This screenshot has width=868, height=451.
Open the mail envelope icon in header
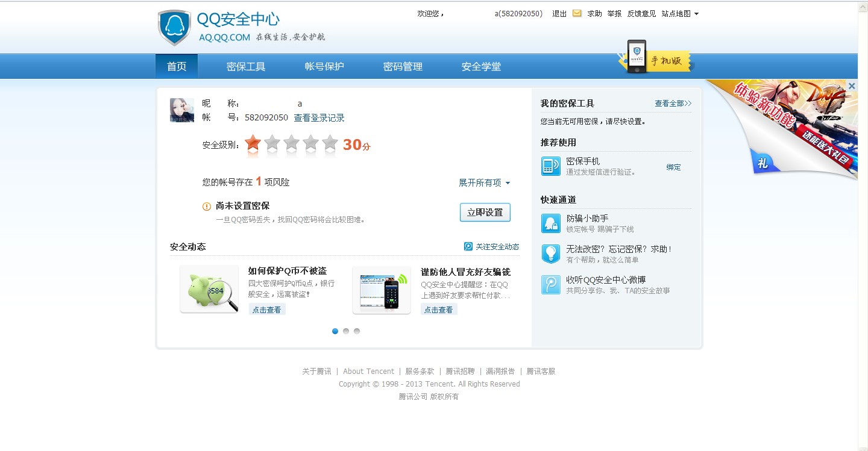(x=577, y=13)
